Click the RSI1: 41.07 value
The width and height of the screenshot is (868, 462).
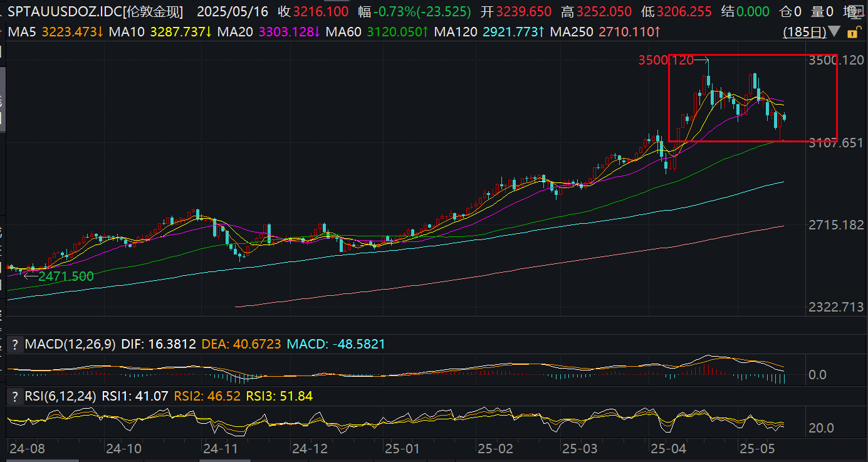(135, 396)
